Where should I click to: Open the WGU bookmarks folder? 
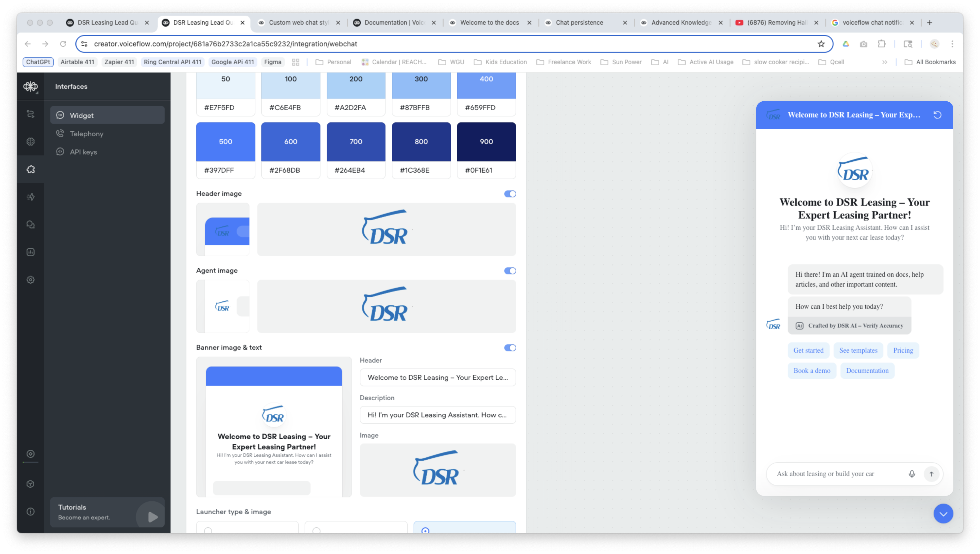[451, 62]
